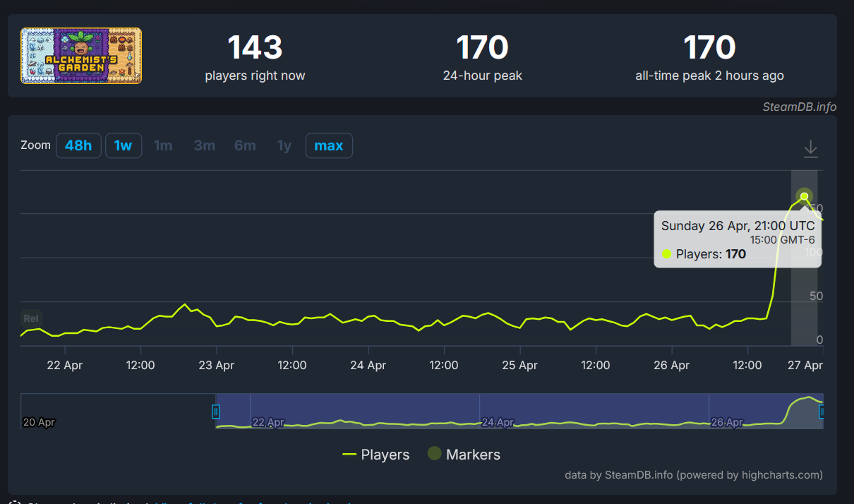The width and height of the screenshot is (854, 504).
Task: Click the highlighted 170-player peak point
Action: pyautogui.click(x=804, y=196)
